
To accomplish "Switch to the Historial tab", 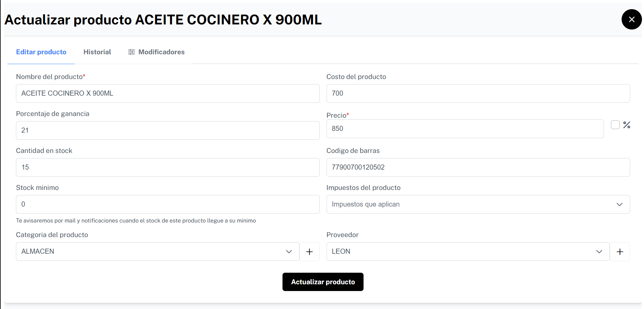I will (97, 52).
